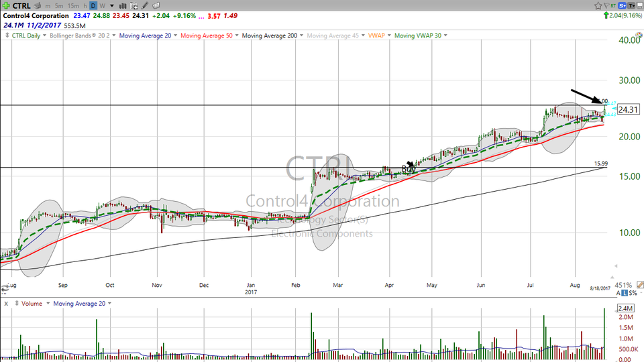Click the CTRL ticker symbol text
Viewport: 644px width, 362px height.
click(21, 6)
